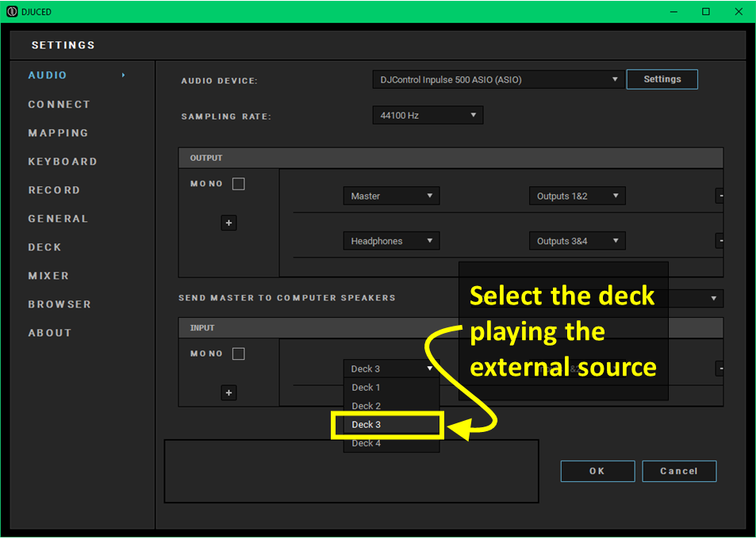Remove the Deck 3 input row
The height and width of the screenshot is (539, 756).
(720, 369)
